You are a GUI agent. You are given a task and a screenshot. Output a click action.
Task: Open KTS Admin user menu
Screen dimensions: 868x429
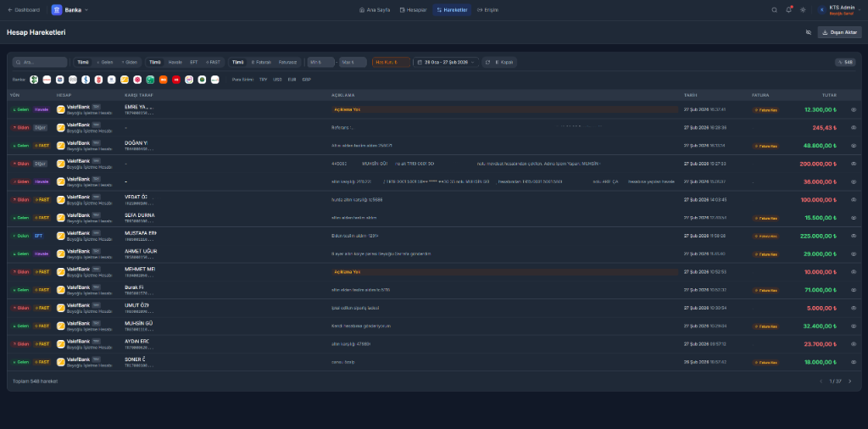pos(839,10)
